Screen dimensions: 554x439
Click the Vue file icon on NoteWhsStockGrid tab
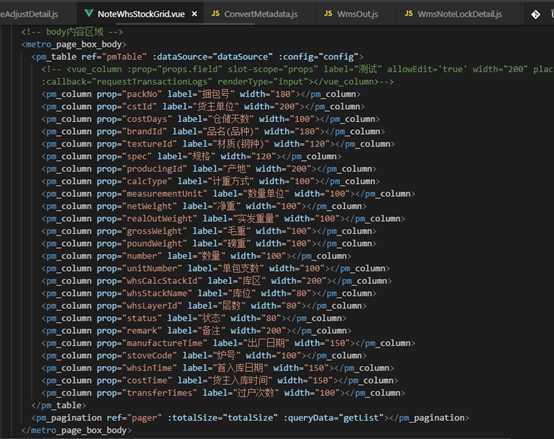(89, 13)
